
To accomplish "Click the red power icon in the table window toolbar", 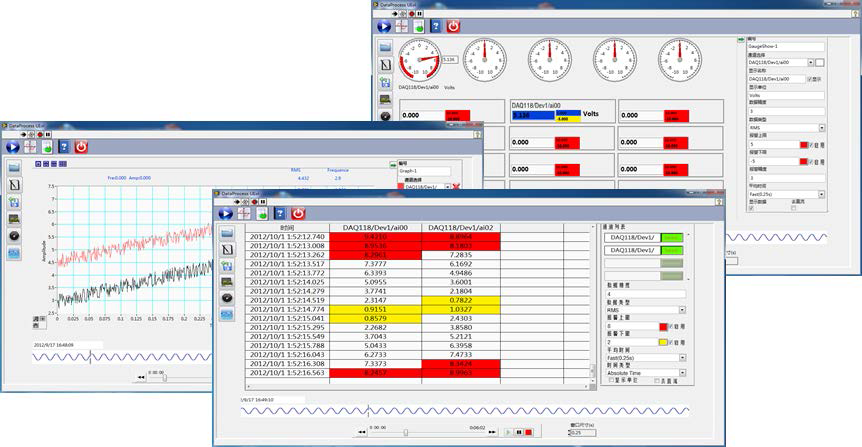I will (298, 213).
